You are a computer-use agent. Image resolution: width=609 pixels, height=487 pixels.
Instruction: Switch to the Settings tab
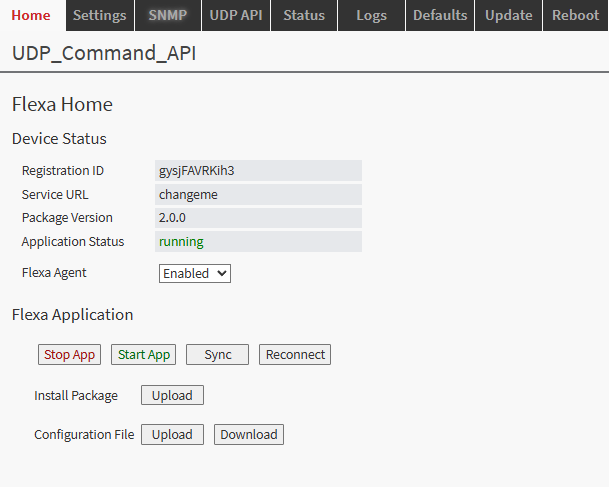tap(99, 15)
